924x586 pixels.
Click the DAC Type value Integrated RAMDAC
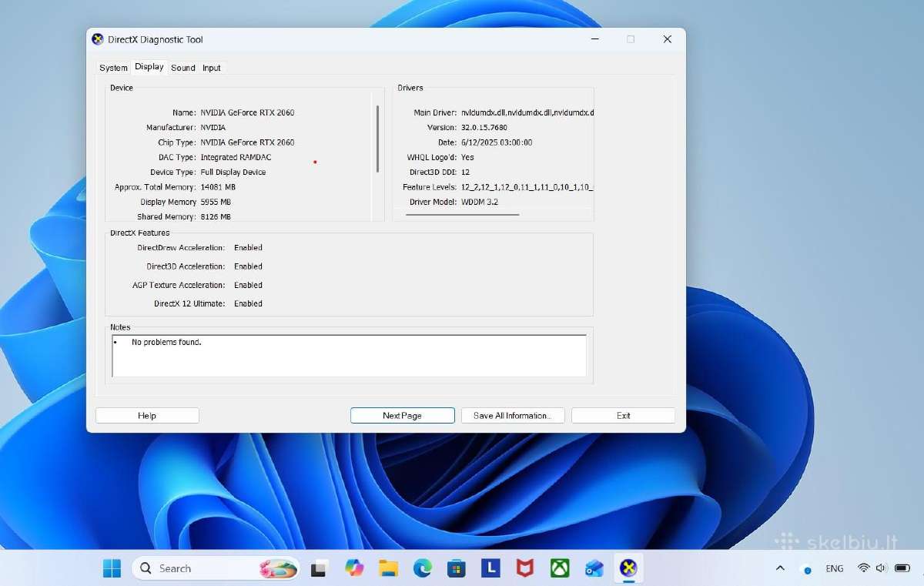point(236,157)
